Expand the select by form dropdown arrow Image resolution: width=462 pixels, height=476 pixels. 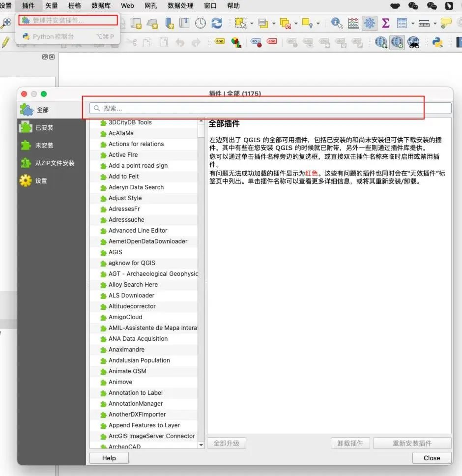274,24
